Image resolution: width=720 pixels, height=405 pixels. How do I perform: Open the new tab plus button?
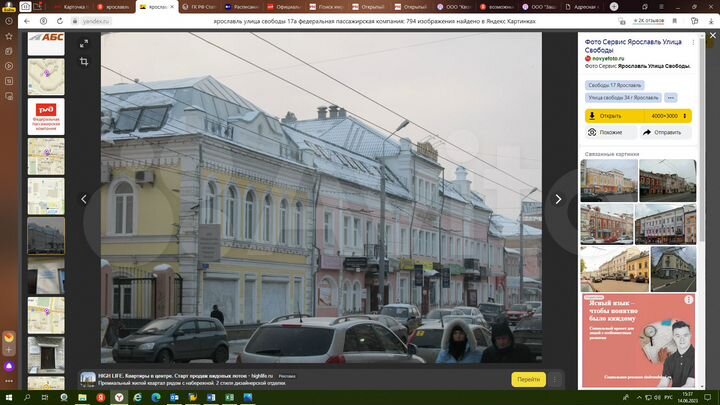[x=614, y=6]
